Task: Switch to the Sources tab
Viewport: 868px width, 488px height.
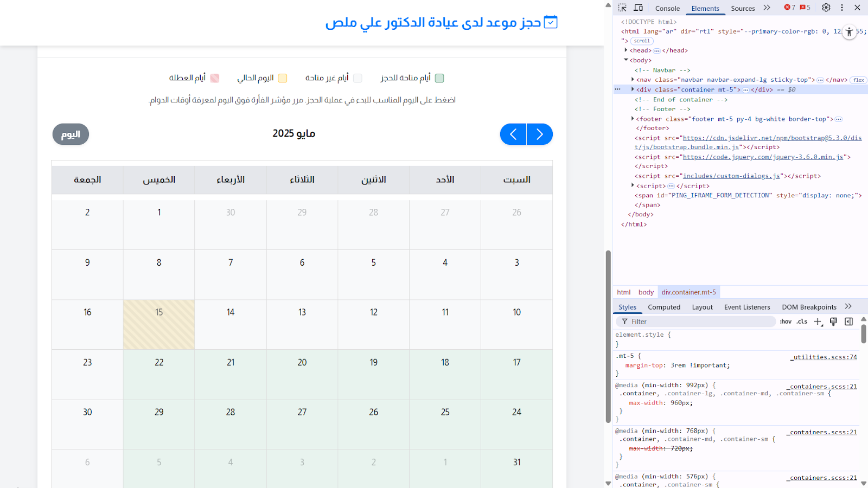Action: (743, 8)
